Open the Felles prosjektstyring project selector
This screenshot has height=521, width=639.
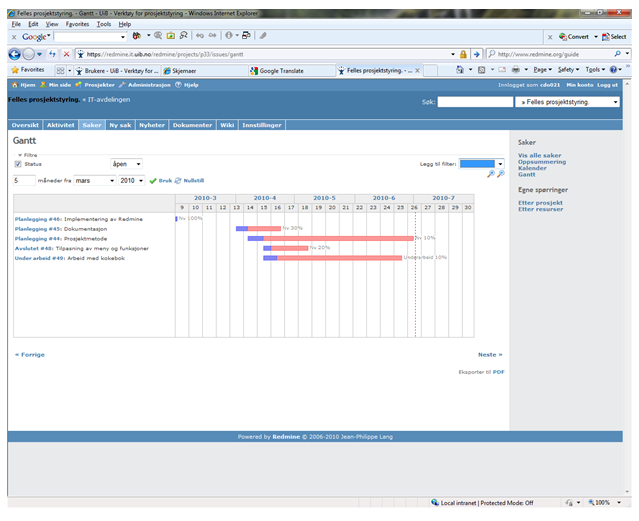(x=566, y=102)
